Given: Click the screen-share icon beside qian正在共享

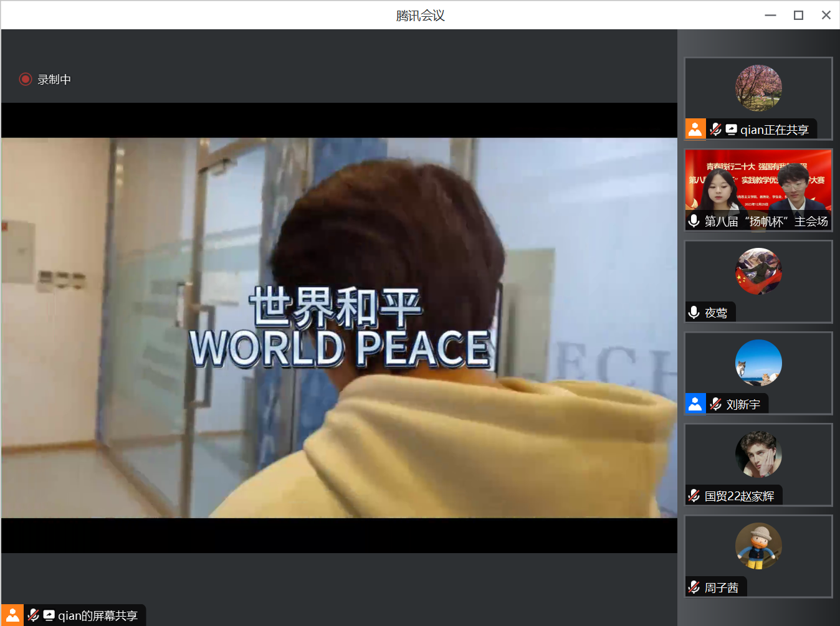Looking at the screenshot, I should pyautogui.click(x=730, y=129).
